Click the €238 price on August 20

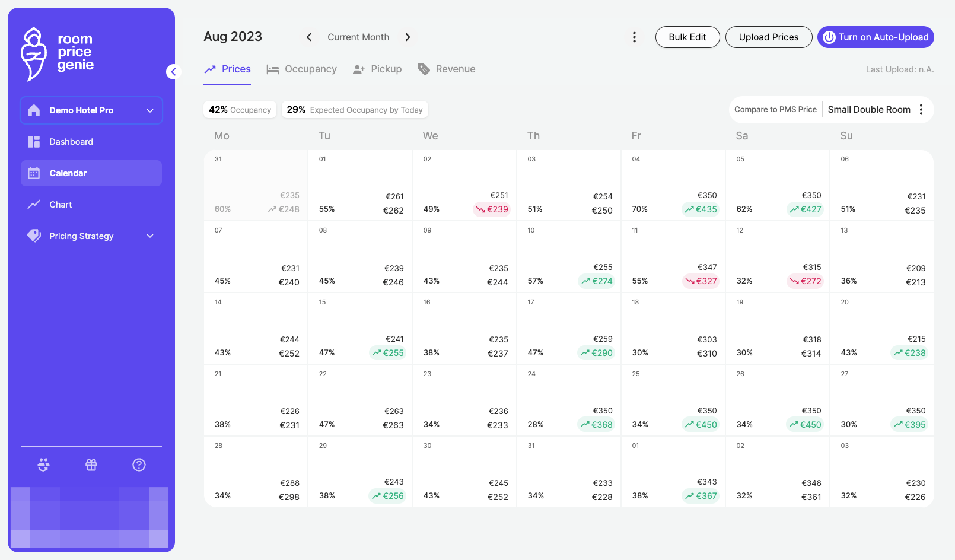pos(909,353)
